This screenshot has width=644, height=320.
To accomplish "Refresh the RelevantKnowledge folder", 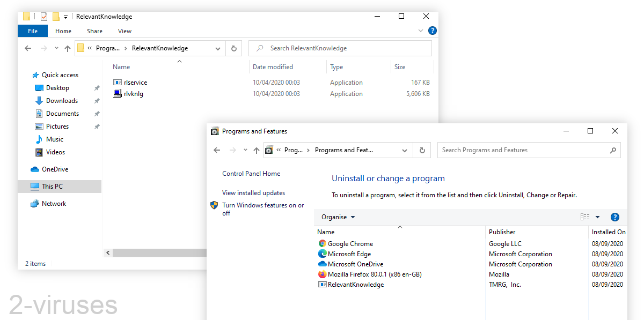I will click(x=233, y=48).
